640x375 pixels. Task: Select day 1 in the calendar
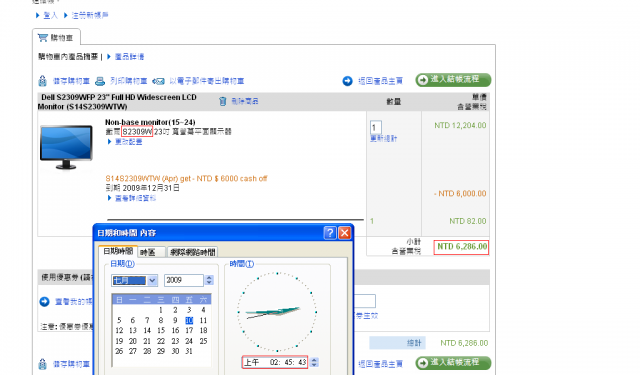tap(161, 310)
